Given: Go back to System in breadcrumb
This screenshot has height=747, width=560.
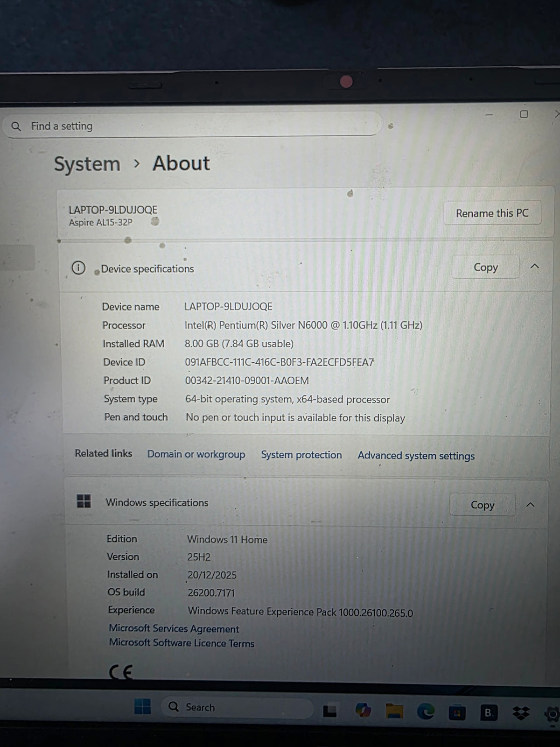Looking at the screenshot, I should [87, 164].
